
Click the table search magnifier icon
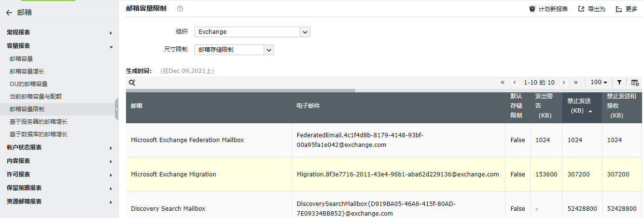coord(131,83)
